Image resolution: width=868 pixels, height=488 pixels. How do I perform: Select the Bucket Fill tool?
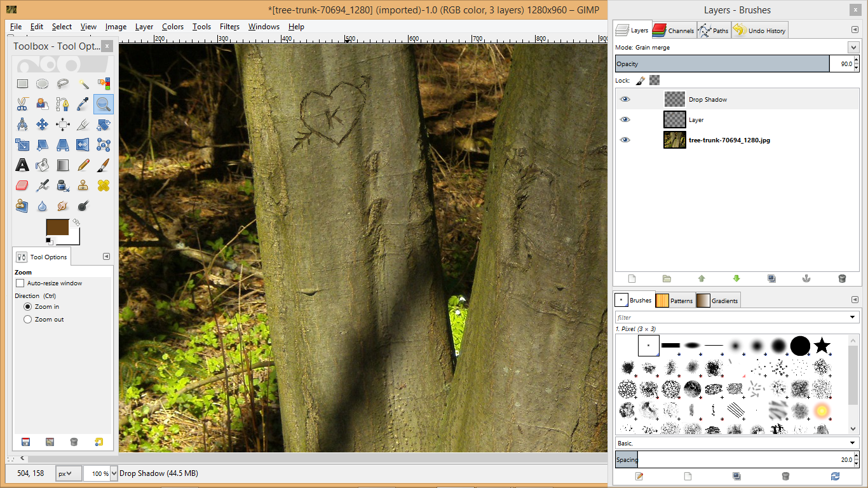coord(42,165)
